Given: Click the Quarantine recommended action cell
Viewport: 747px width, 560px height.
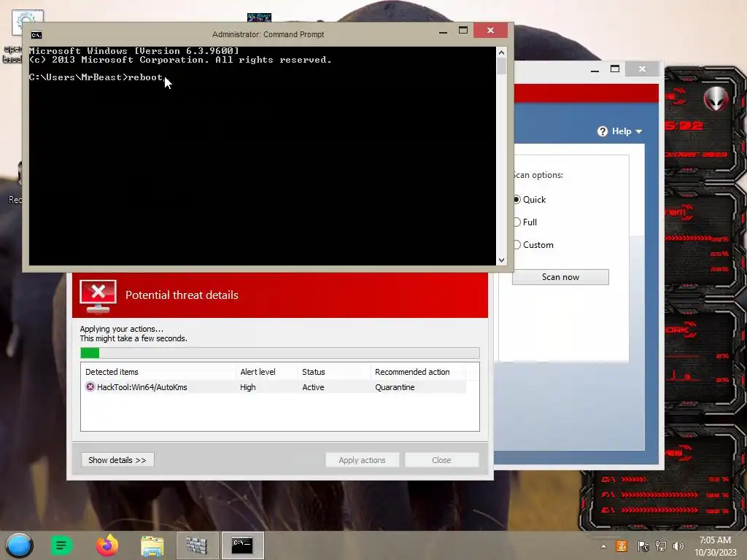Looking at the screenshot, I should (395, 387).
